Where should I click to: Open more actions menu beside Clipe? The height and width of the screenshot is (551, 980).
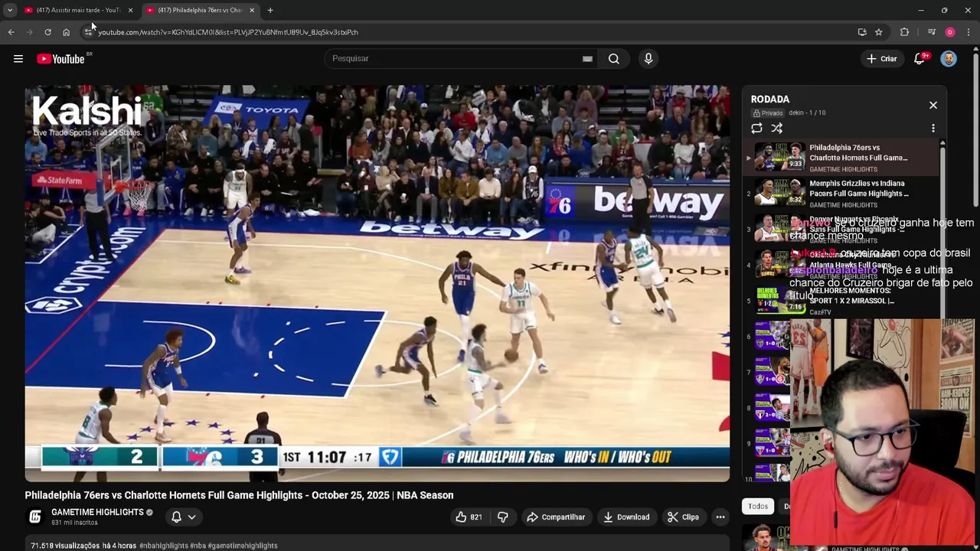[x=720, y=517]
